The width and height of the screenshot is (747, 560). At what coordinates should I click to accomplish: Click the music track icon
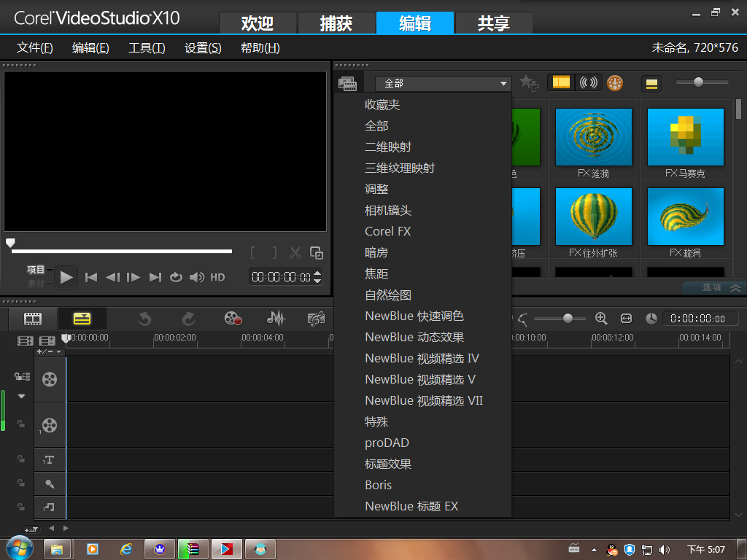[x=50, y=507]
